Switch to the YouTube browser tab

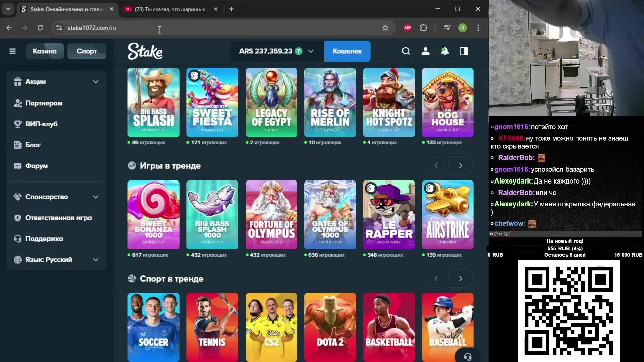tap(171, 9)
